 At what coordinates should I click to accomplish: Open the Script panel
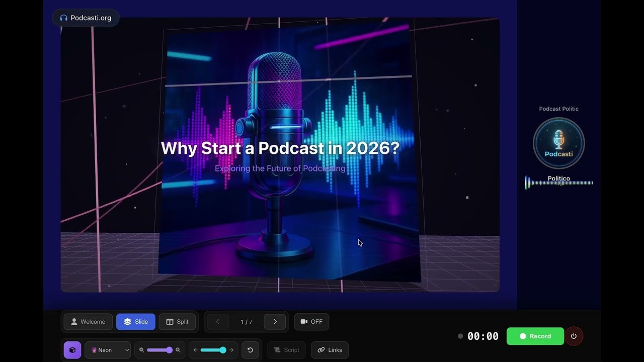tap(286, 350)
